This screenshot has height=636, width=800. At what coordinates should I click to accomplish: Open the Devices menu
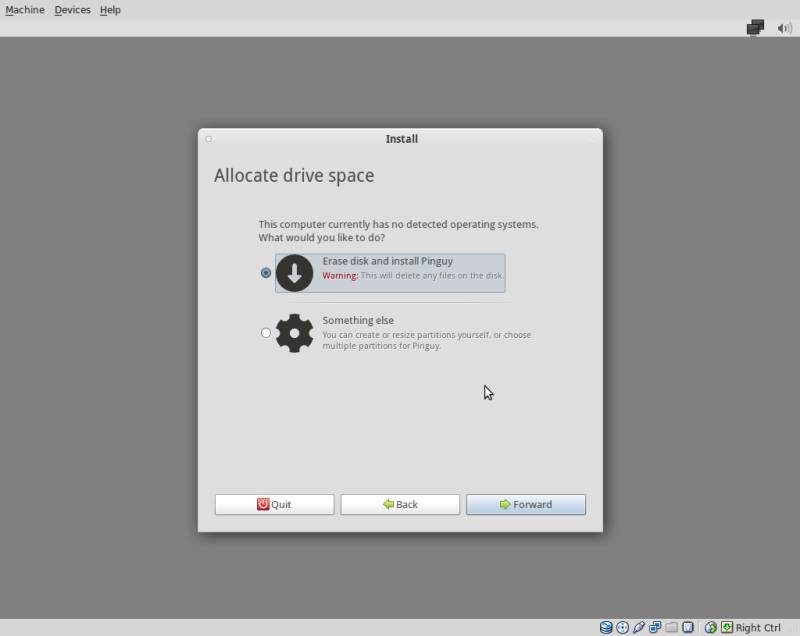(x=72, y=10)
